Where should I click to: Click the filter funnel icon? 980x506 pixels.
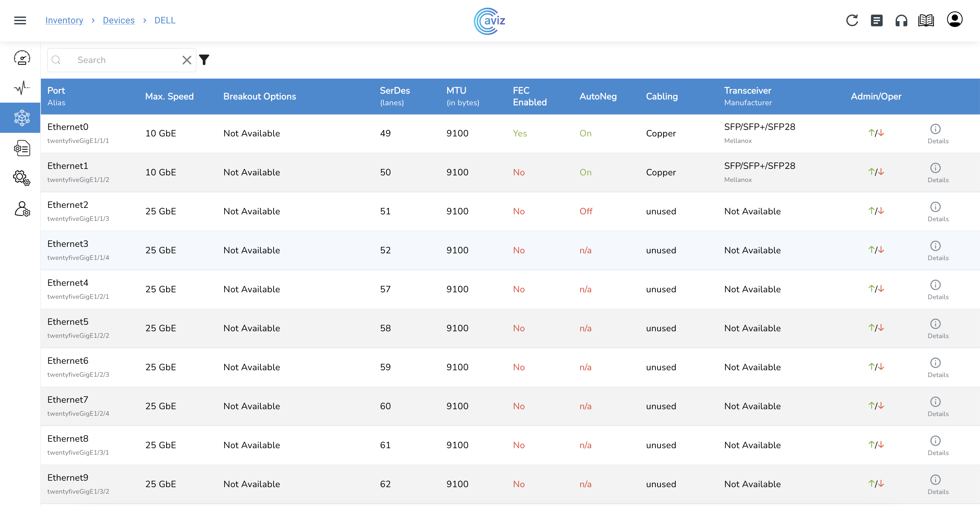coord(204,60)
